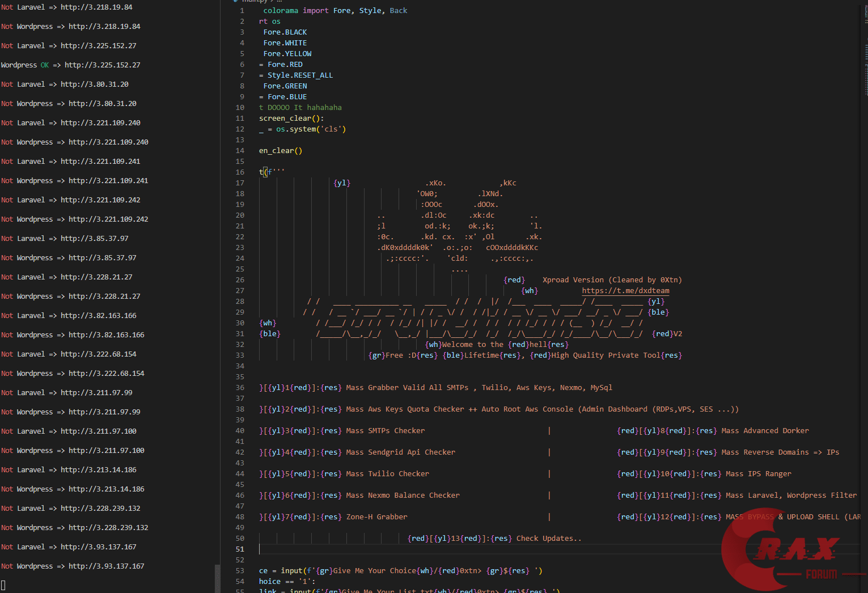Click line number 16 in the editor gutter
This screenshot has width=868, height=593.
click(x=240, y=172)
